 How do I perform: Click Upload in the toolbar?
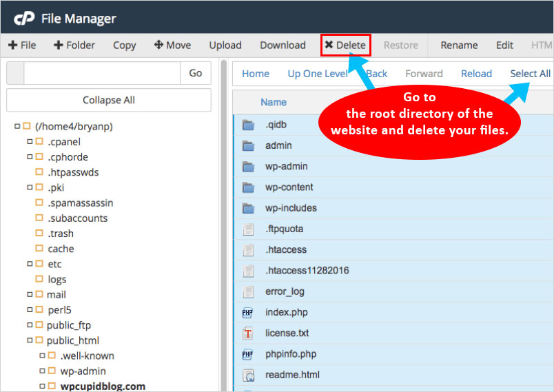coord(225,45)
